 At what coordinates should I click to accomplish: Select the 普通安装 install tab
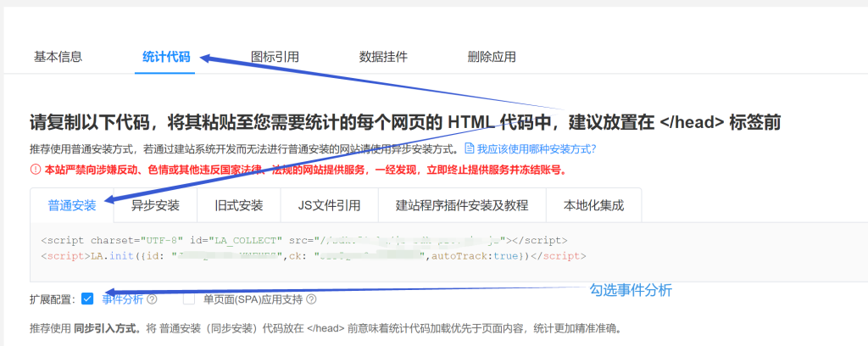[x=72, y=205]
